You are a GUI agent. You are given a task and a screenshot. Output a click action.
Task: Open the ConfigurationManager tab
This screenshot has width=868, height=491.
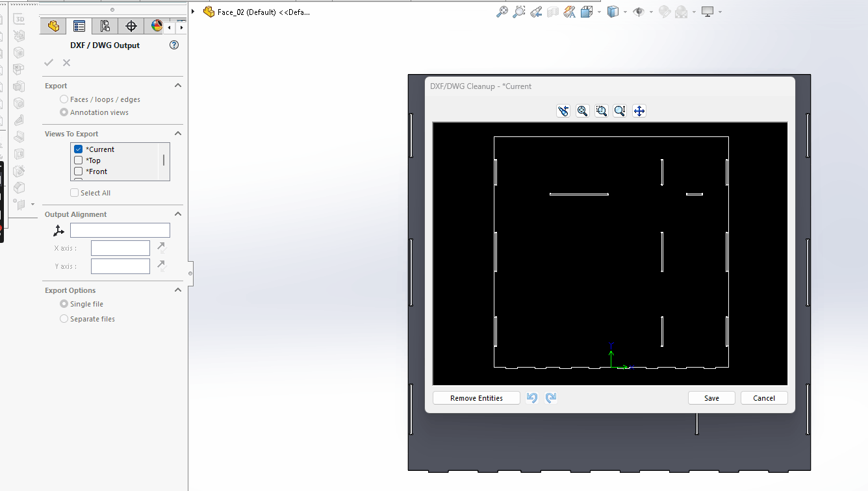click(x=105, y=26)
